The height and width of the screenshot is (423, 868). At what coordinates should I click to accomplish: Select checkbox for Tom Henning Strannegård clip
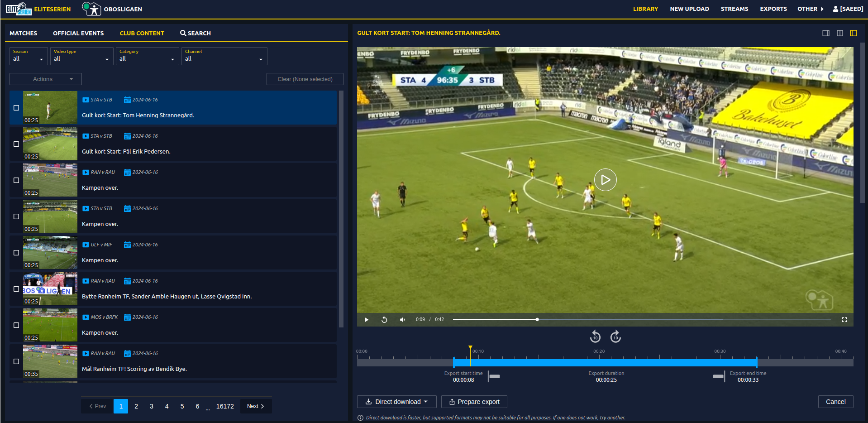(16, 108)
